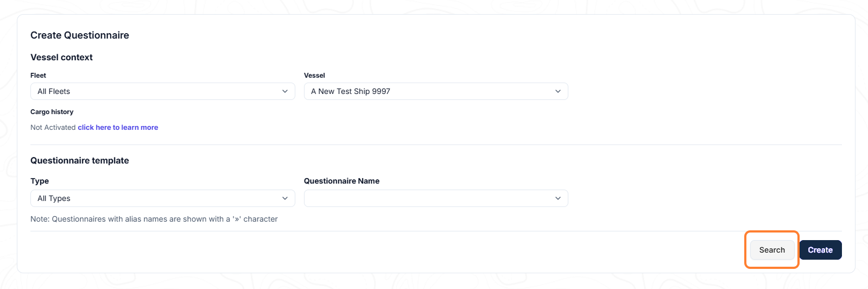Open the empty Questionnaire Name combo box

click(x=436, y=198)
